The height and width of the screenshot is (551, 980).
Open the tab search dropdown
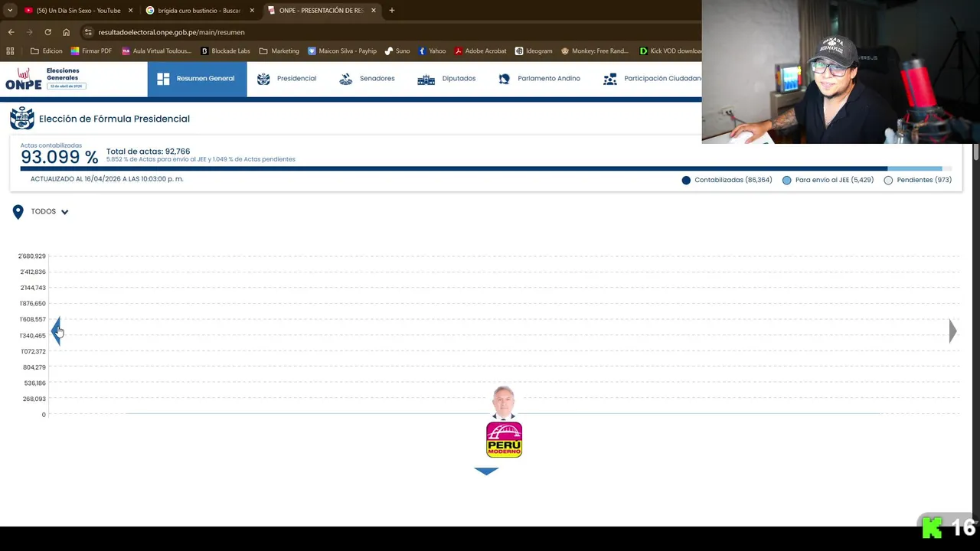pyautogui.click(x=9, y=11)
